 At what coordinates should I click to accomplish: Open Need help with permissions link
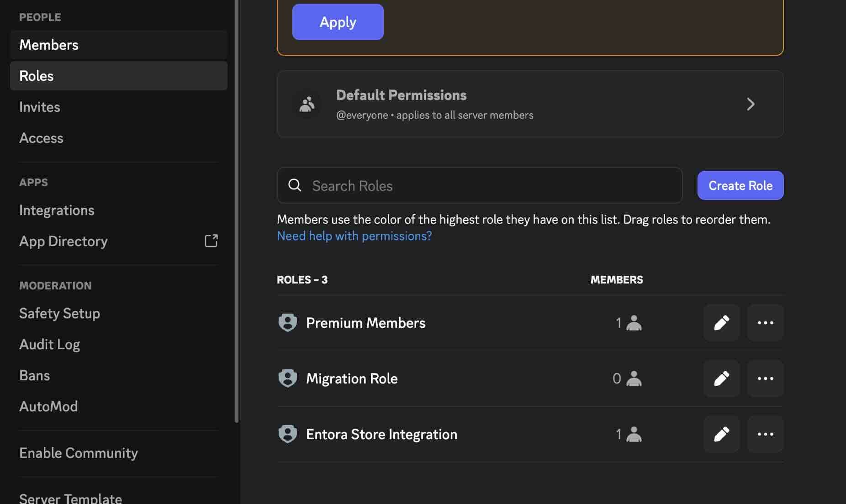pyautogui.click(x=354, y=236)
